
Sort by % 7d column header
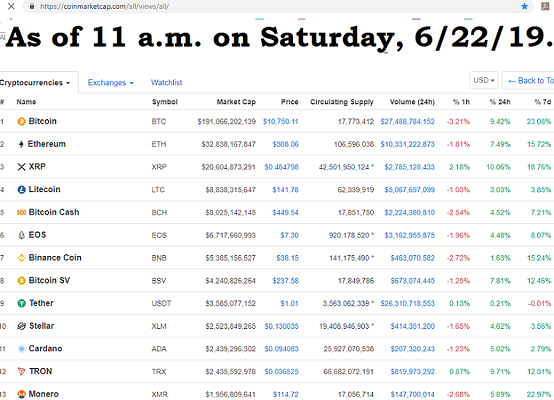pyautogui.click(x=543, y=102)
